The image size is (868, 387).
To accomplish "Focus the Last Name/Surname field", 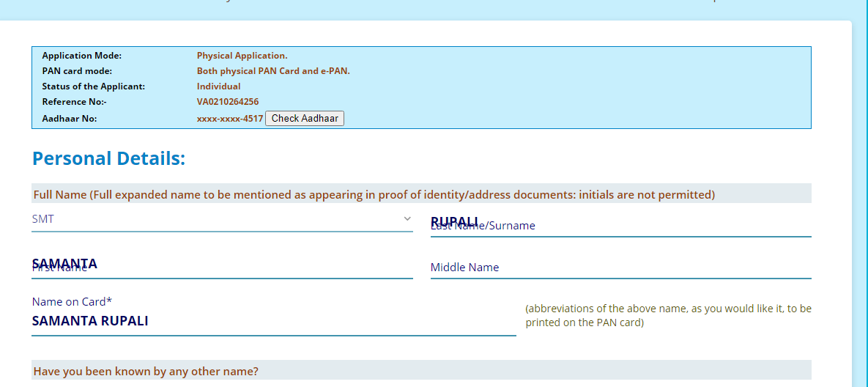I will 620,224.
